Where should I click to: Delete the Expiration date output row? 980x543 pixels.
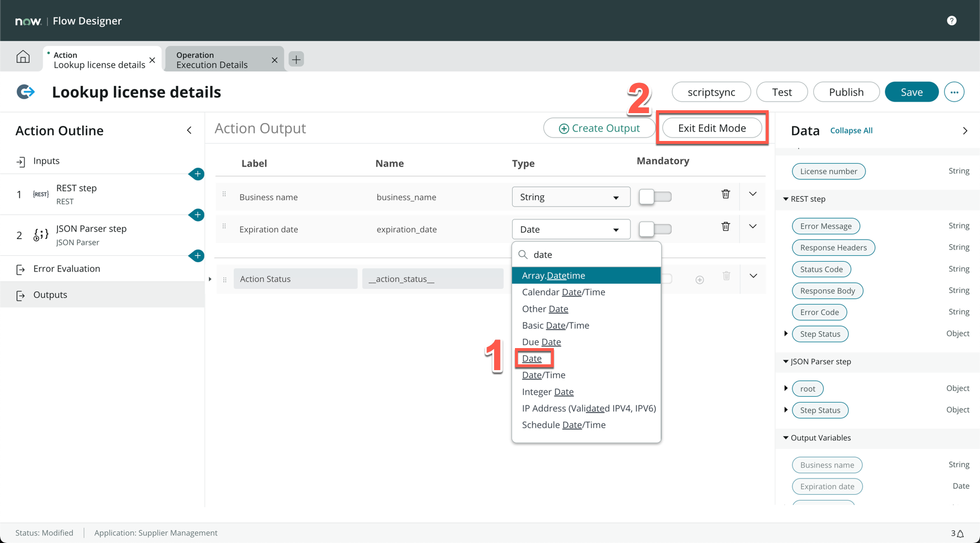(x=725, y=227)
